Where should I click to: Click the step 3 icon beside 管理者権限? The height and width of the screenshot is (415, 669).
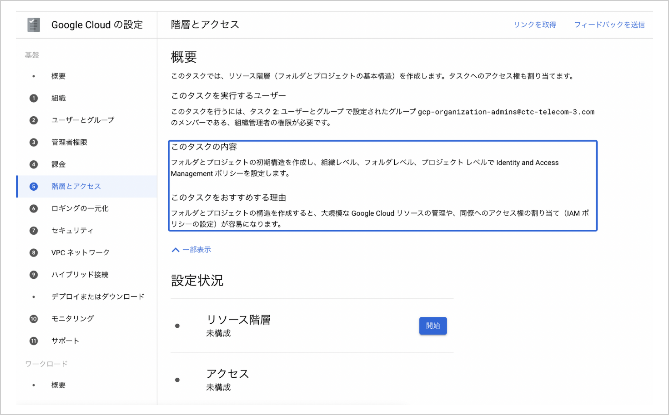coord(34,142)
